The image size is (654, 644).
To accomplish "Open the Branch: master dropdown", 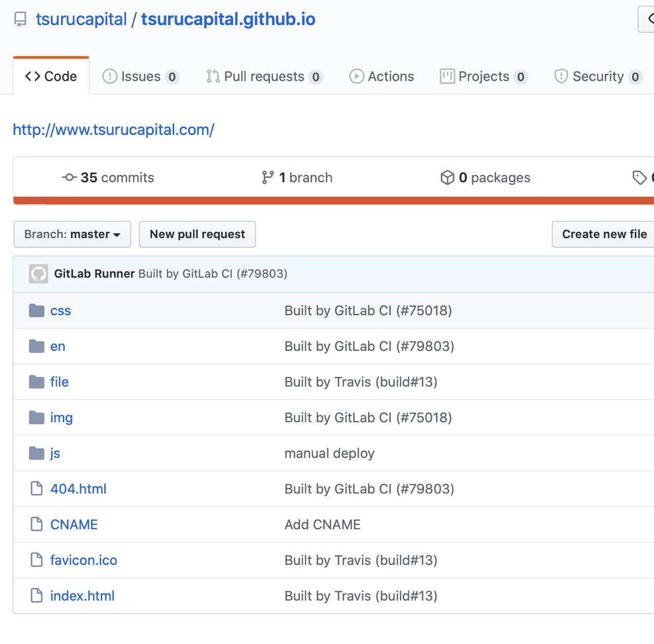I will pyautogui.click(x=72, y=234).
